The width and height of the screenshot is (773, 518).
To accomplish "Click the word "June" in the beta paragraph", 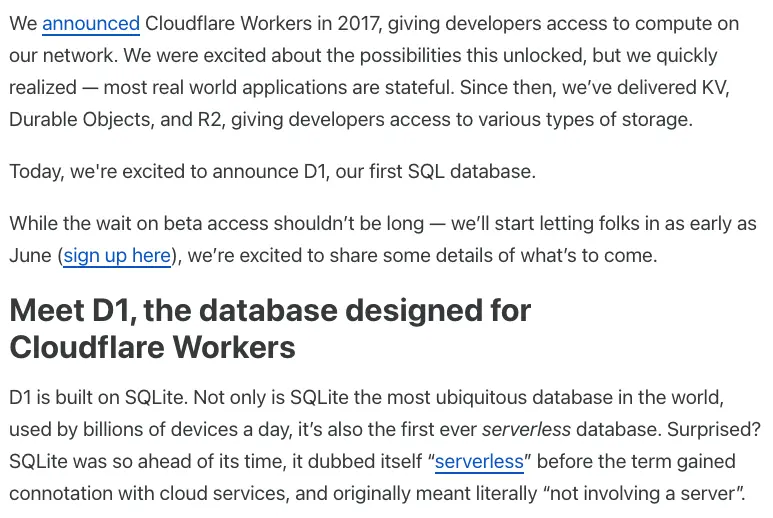I will pos(31,255).
